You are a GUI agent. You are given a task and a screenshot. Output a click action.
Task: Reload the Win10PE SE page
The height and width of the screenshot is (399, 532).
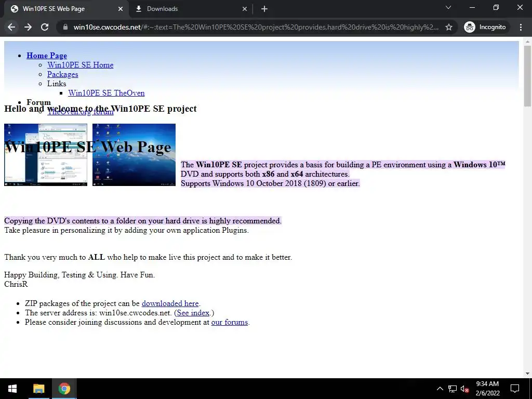point(45,27)
